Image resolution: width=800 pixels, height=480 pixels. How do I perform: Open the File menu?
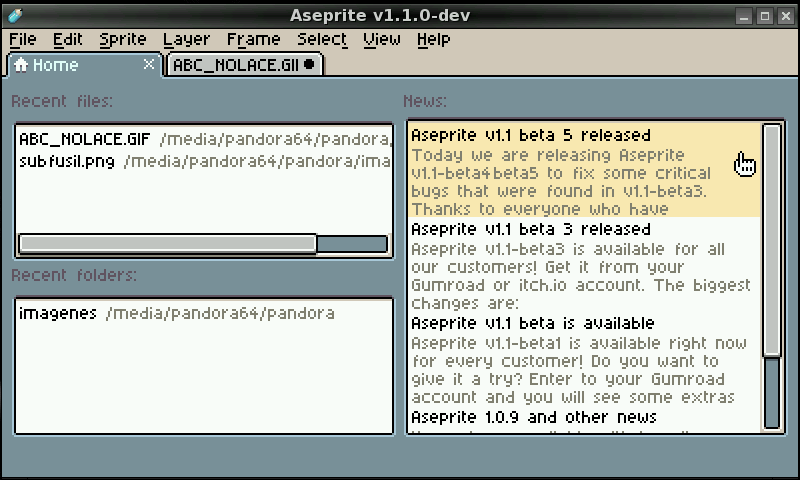pyautogui.click(x=22, y=39)
